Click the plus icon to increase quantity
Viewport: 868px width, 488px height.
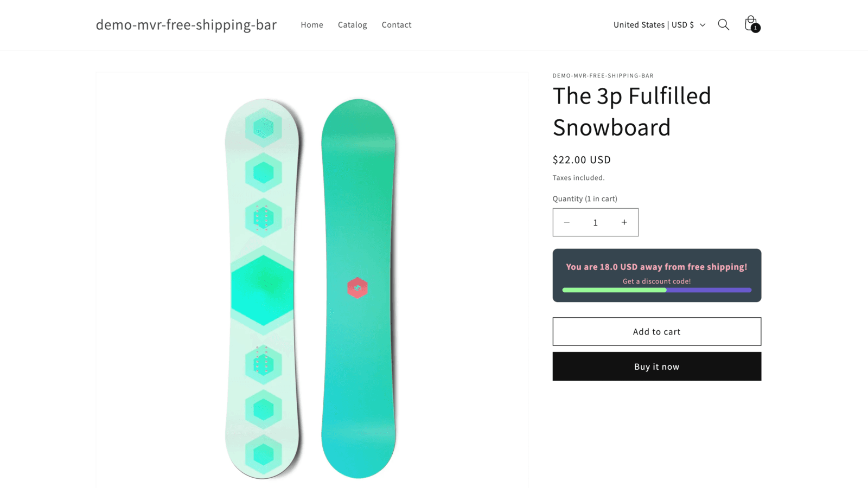(624, 222)
